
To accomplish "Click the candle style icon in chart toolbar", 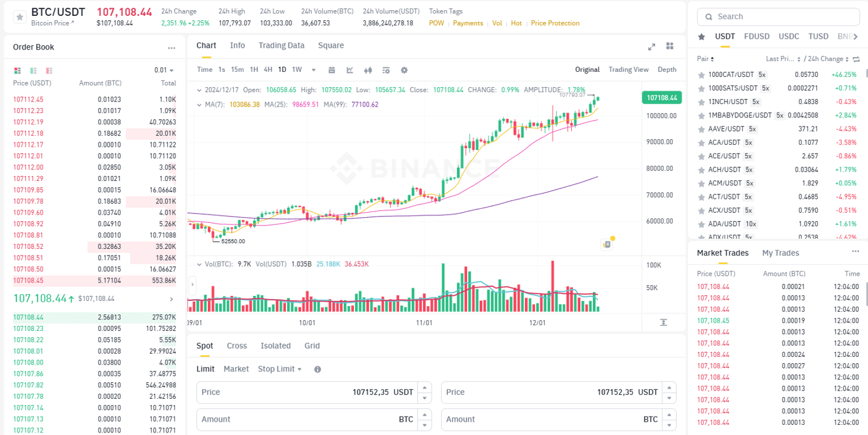I will pos(368,70).
